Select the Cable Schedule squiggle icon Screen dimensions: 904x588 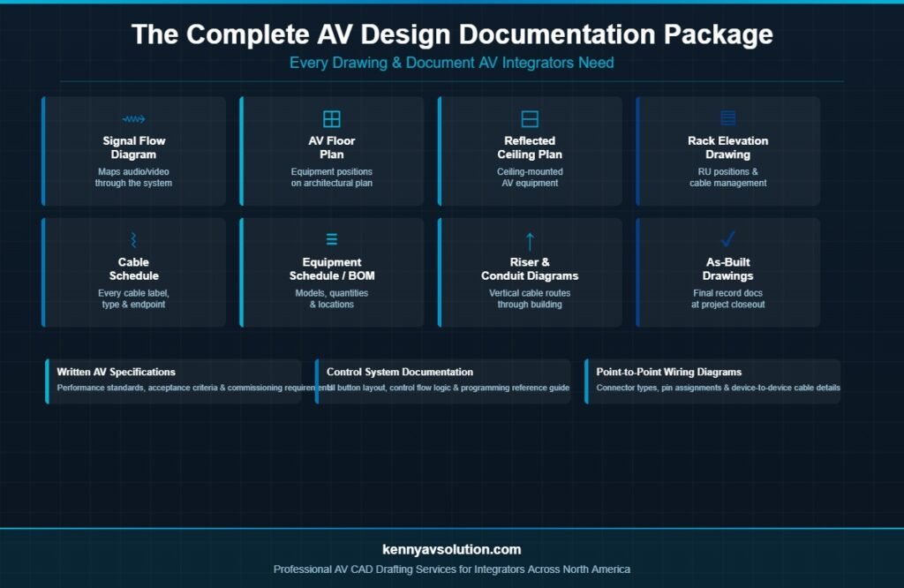pyautogui.click(x=134, y=237)
